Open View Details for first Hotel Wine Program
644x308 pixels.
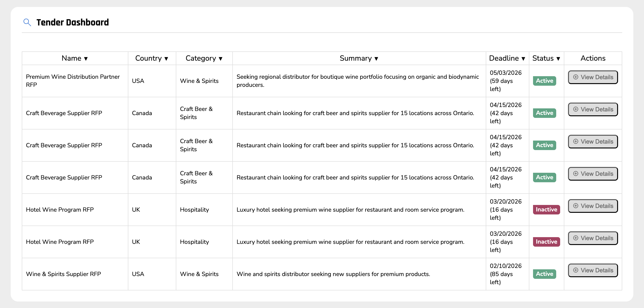point(593,206)
